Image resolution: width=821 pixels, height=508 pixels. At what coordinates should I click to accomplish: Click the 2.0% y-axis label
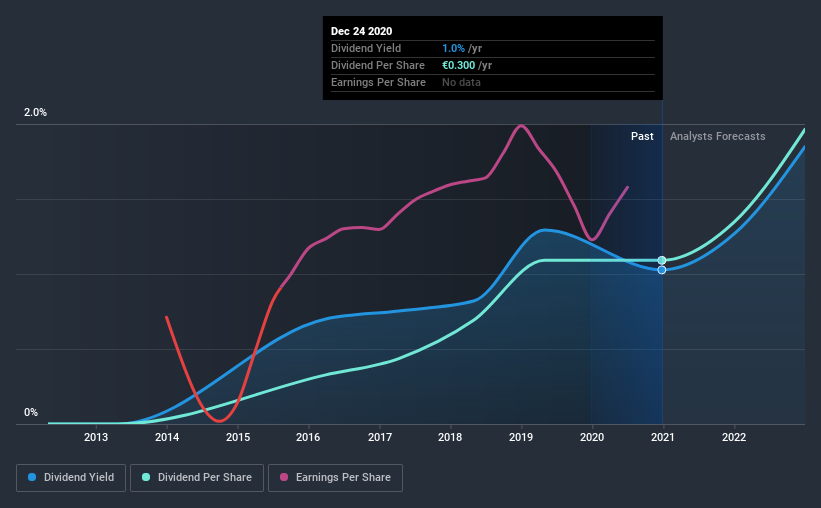35,113
